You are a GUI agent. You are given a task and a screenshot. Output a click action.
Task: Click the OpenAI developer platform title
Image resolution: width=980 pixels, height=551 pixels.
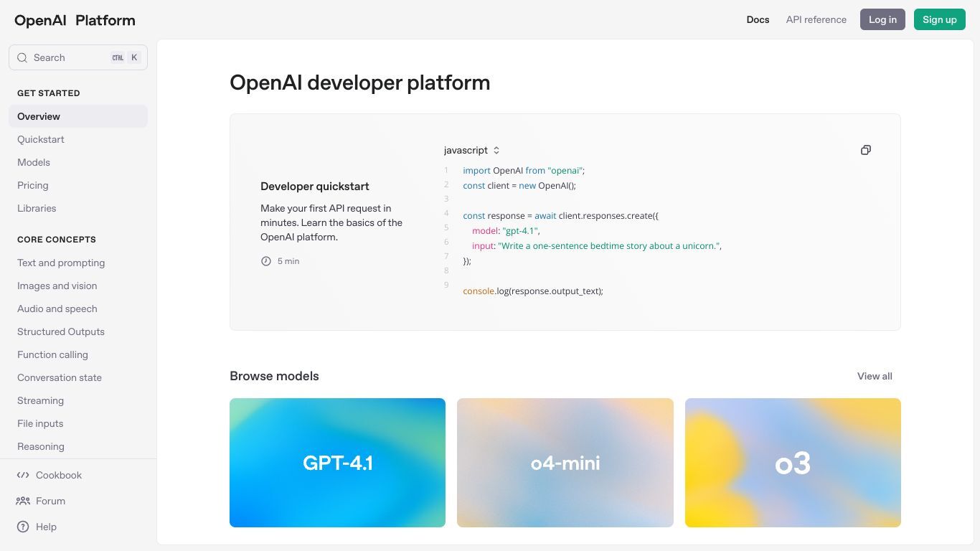(360, 83)
